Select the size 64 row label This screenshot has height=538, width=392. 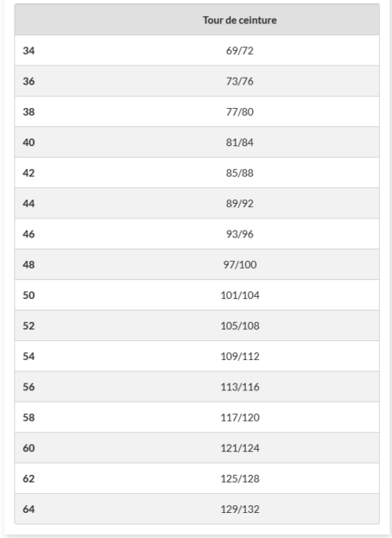[x=28, y=509]
